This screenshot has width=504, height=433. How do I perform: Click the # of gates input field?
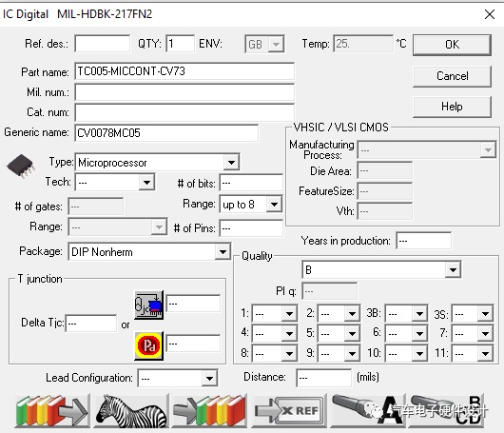(x=96, y=207)
